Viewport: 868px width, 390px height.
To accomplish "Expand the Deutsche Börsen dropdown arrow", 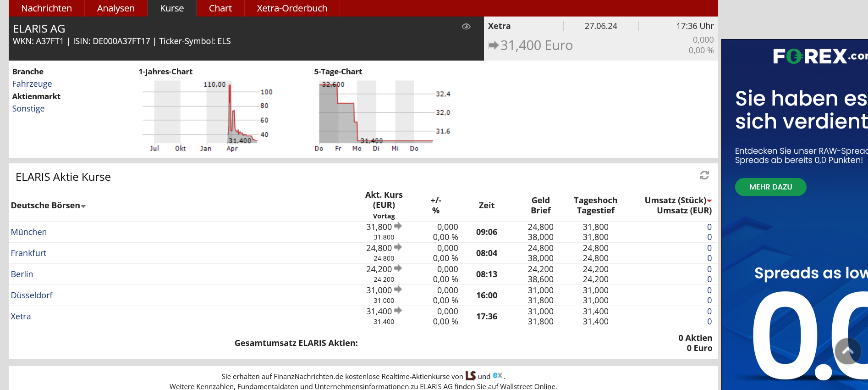I will pos(83,206).
